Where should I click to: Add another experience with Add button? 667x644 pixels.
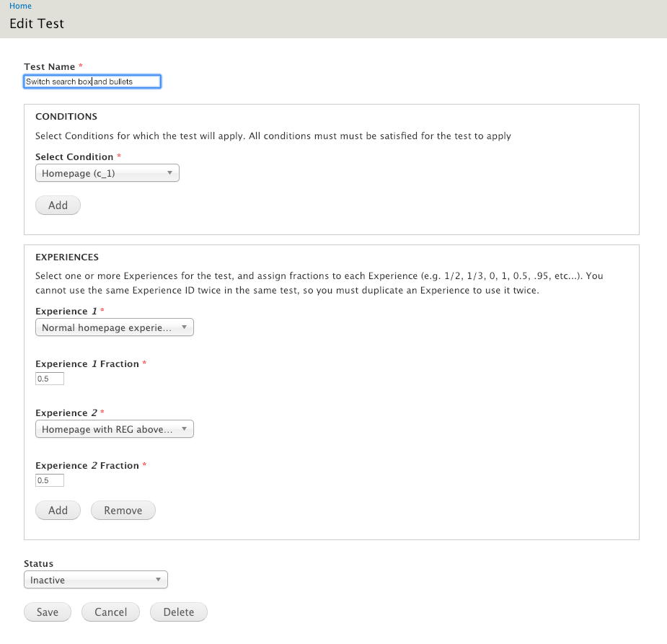58,511
